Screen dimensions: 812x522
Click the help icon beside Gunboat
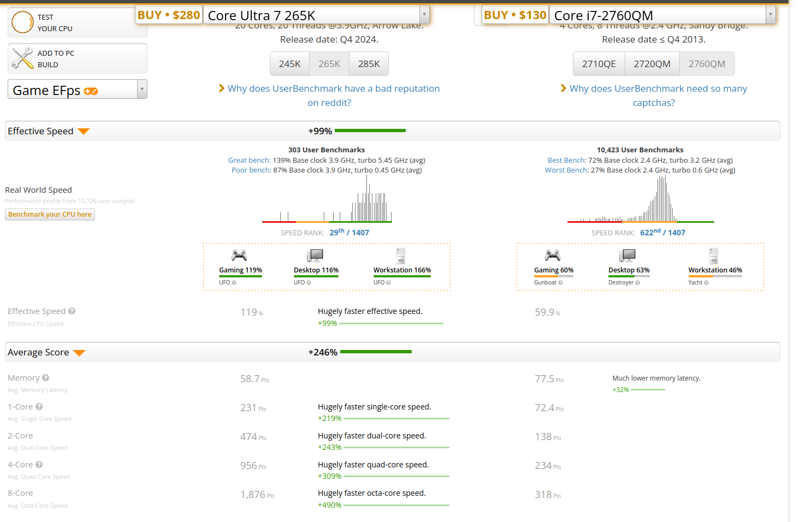tap(560, 283)
